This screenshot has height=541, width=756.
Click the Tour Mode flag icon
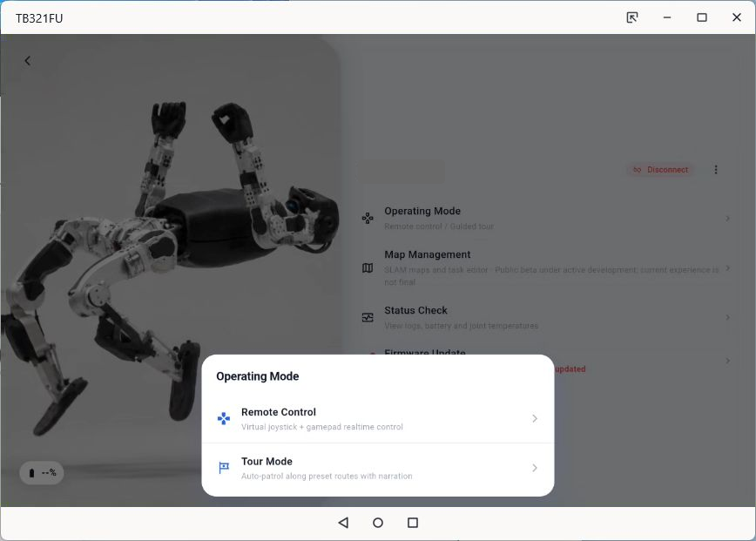[224, 468]
